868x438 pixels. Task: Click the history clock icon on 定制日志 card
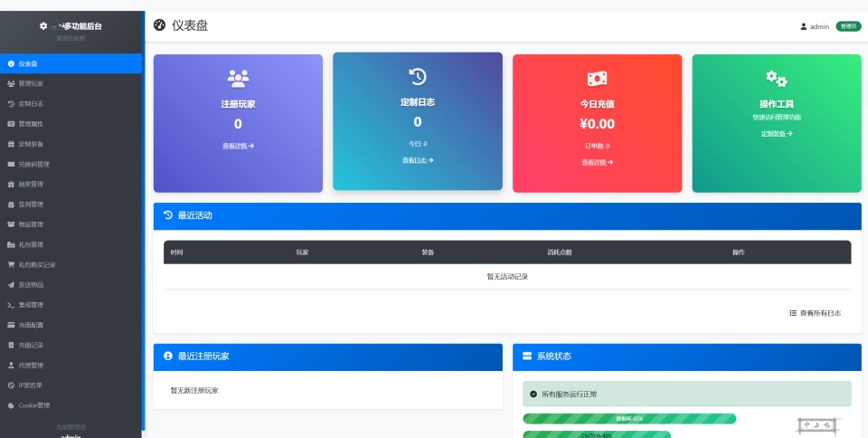tap(418, 76)
